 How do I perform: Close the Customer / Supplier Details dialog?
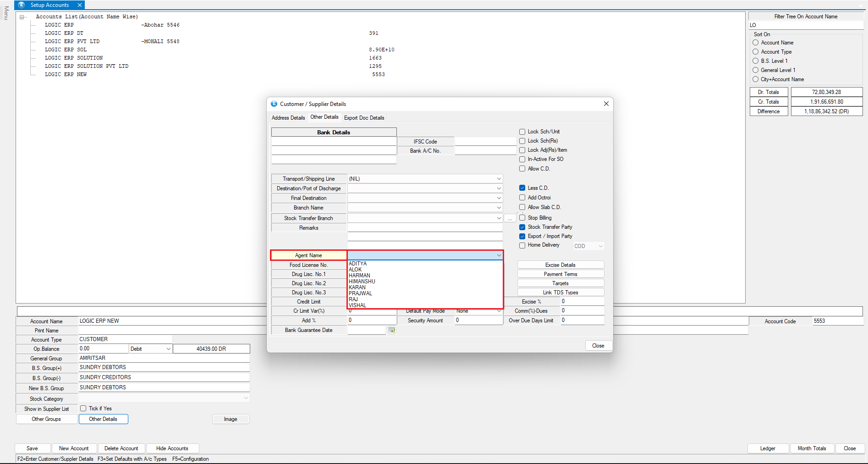click(598, 346)
